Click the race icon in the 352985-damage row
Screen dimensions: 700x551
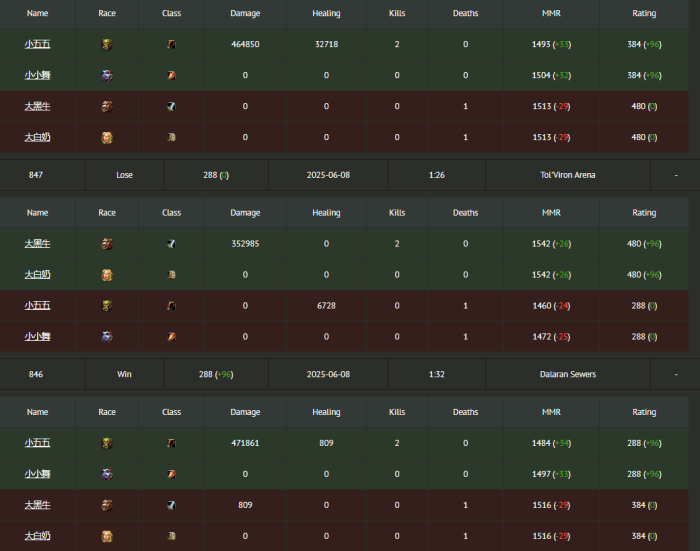click(107, 243)
